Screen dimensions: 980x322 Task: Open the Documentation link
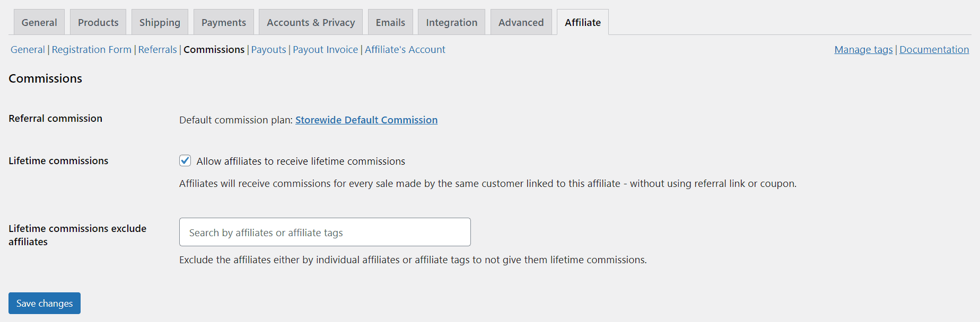point(934,49)
